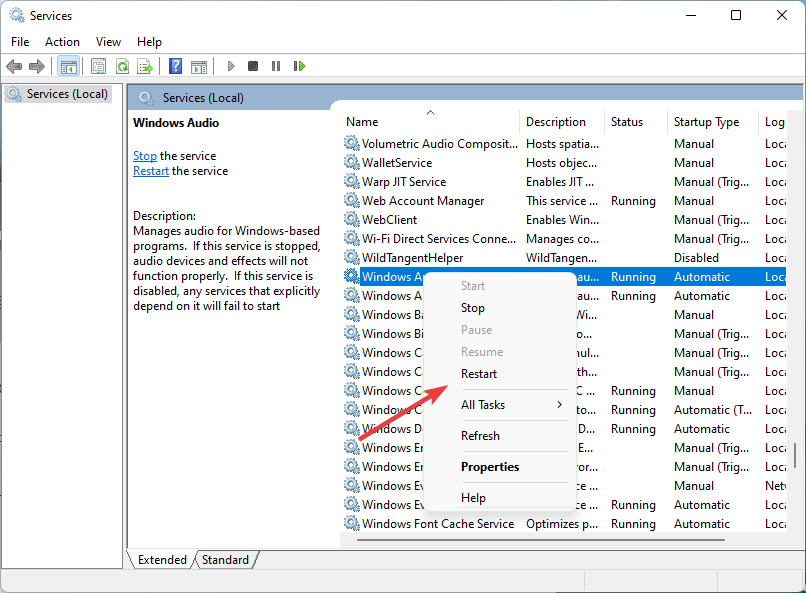Choose Properties in the context menu
806x593 pixels.
click(x=500, y=467)
